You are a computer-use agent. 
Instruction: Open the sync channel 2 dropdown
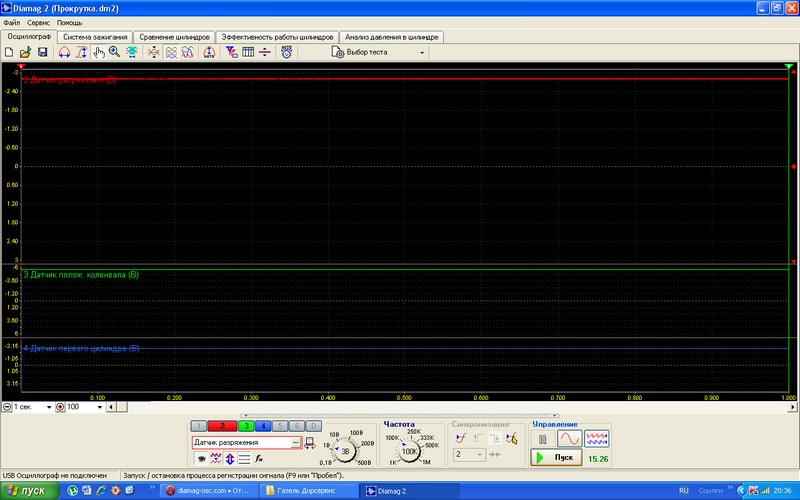point(469,455)
